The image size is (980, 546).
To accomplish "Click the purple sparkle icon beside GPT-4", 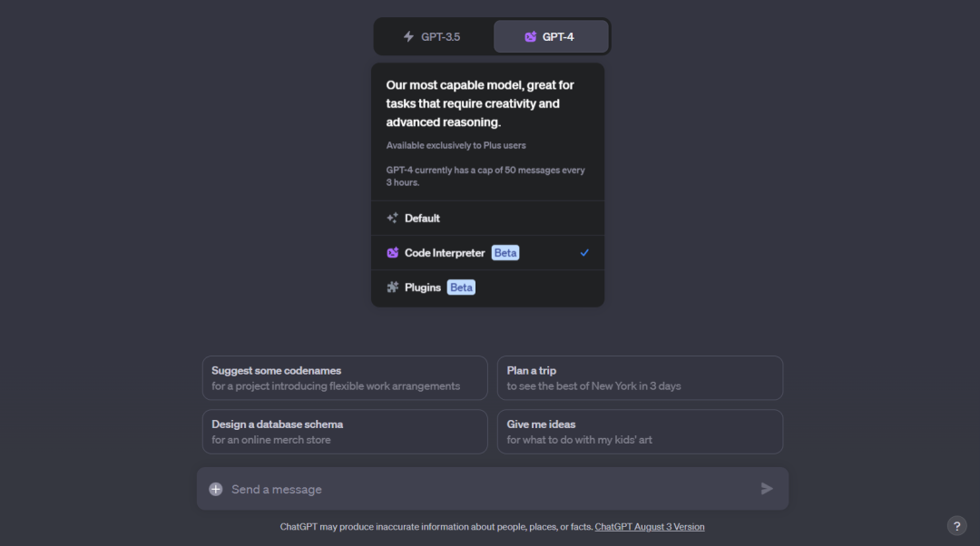I will pyautogui.click(x=530, y=37).
